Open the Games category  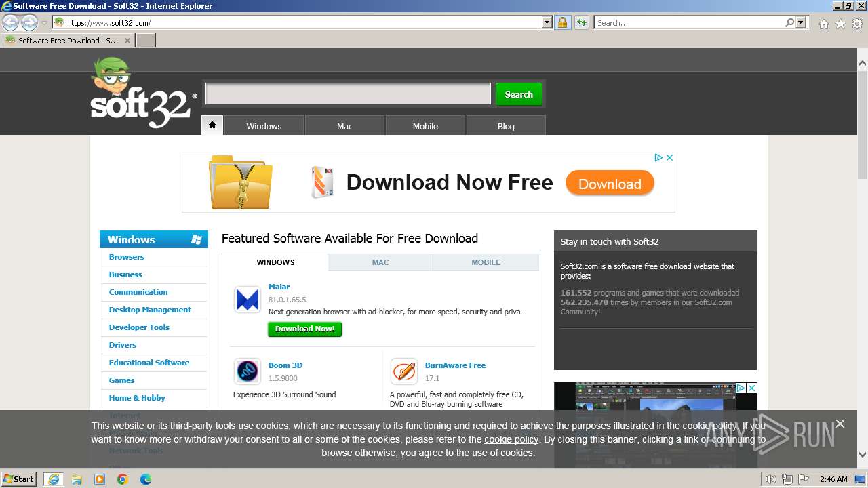[122, 380]
